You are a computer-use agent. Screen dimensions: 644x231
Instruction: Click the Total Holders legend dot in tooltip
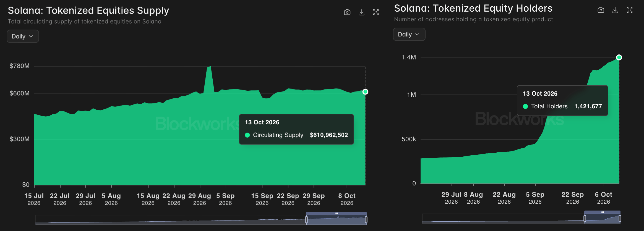[x=526, y=106]
